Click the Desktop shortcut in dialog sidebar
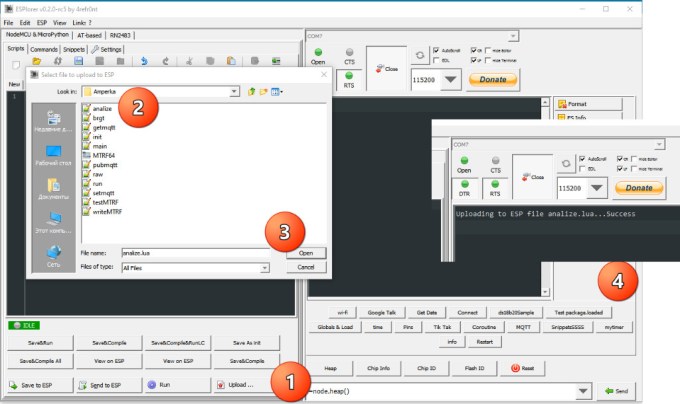The image size is (680, 404). click(x=53, y=157)
